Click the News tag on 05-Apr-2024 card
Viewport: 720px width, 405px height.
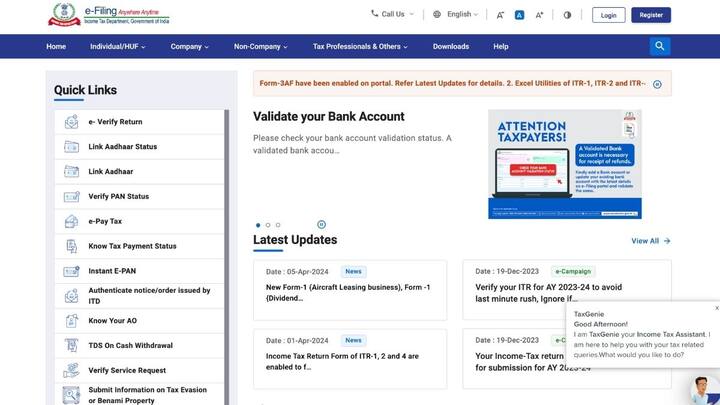pos(353,271)
